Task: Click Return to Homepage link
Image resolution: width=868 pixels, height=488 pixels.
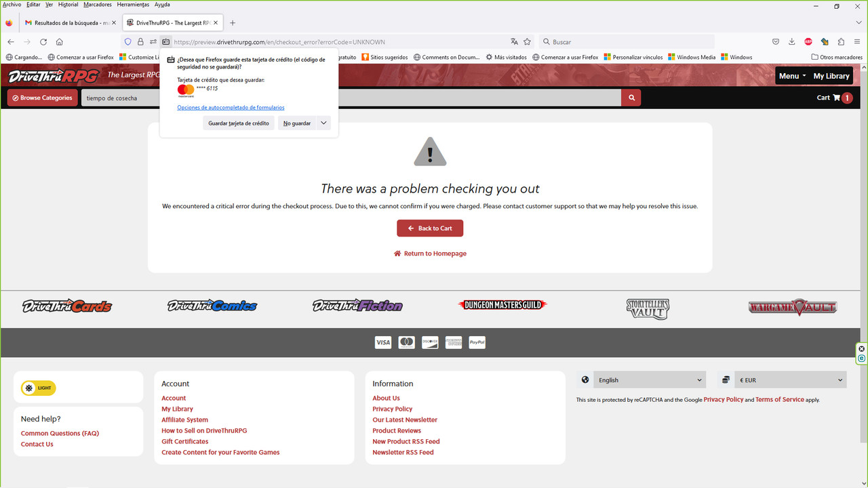Action: [430, 253]
